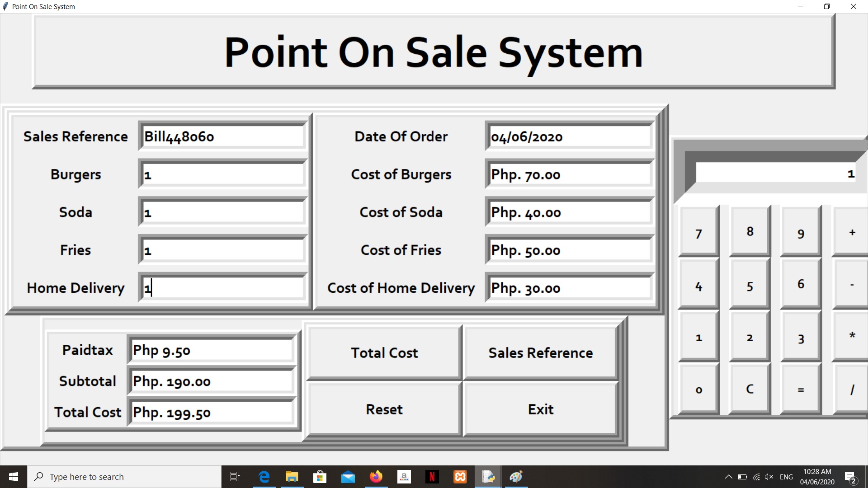This screenshot has height=488, width=868.
Task: Click into the Burgers quantity field
Action: (x=222, y=174)
